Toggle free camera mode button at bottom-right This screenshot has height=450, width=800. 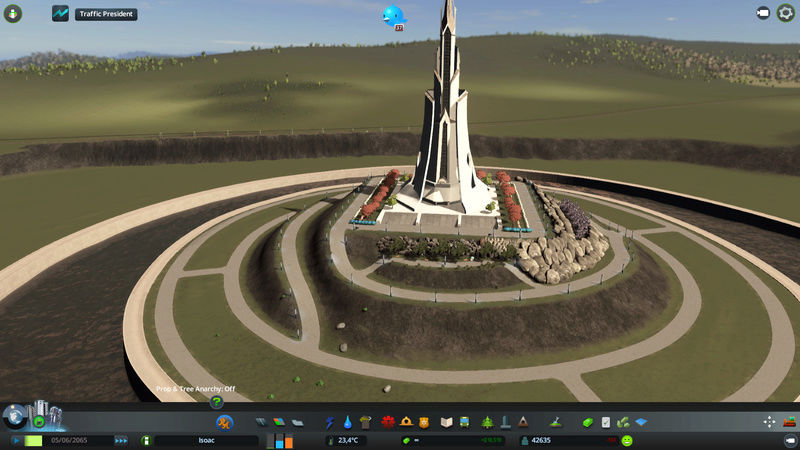coord(790,440)
